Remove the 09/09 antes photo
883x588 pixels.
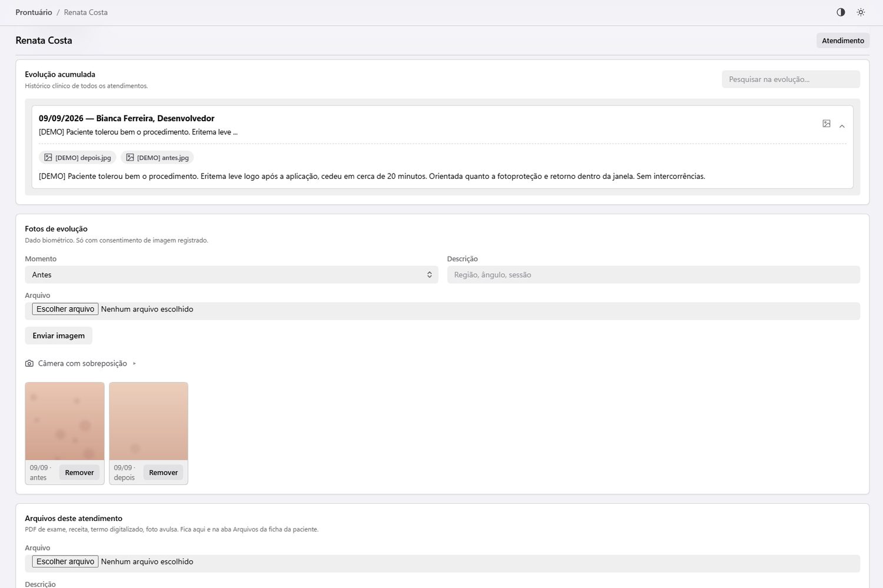click(79, 473)
